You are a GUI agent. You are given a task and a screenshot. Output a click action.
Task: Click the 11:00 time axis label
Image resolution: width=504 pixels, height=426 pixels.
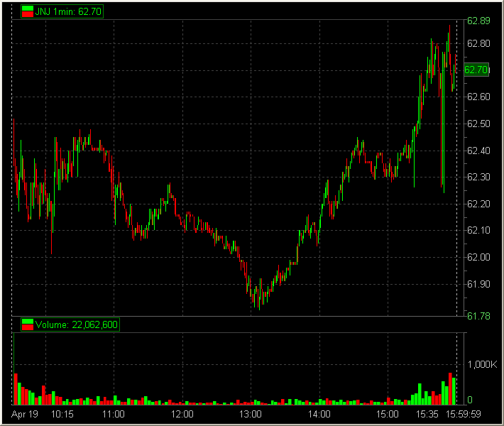[113, 414]
